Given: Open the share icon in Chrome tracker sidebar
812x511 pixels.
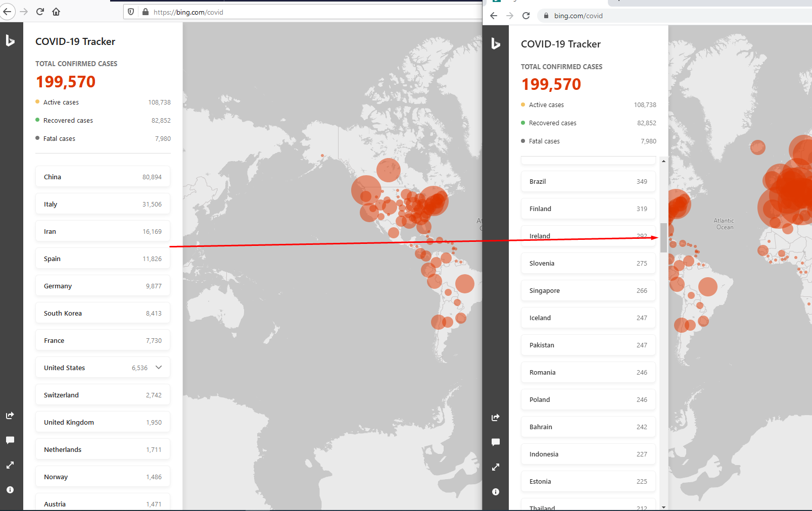Looking at the screenshot, I should pyautogui.click(x=496, y=418).
